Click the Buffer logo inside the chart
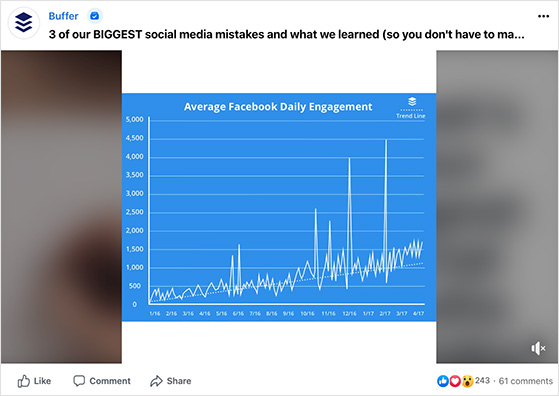This screenshot has height=396, width=559. 412,101
